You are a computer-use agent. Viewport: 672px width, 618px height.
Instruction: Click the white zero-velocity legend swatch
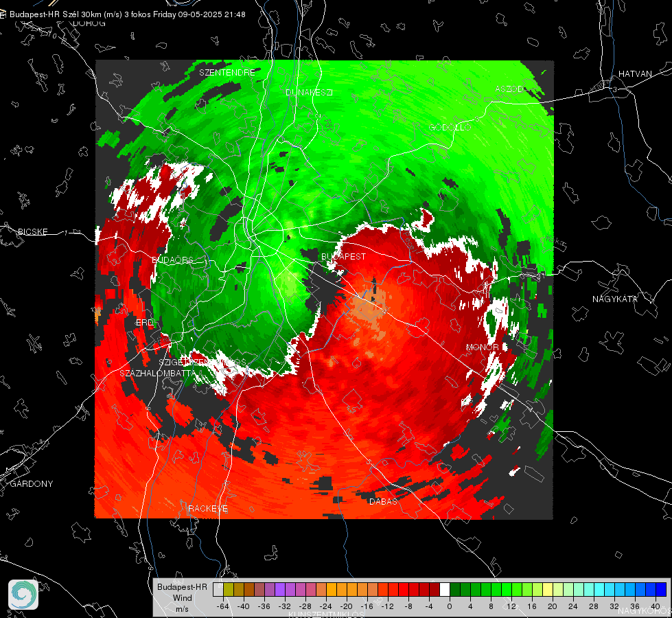(445, 589)
